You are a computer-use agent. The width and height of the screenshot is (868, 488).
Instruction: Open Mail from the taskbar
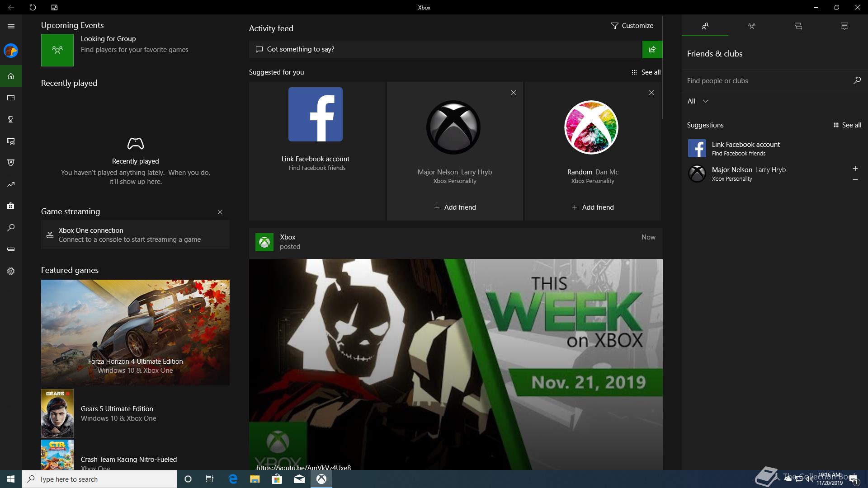tap(299, 479)
